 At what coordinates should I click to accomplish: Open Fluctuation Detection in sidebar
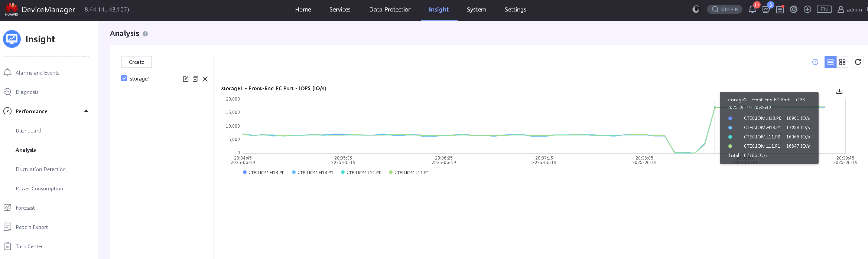(40, 169)
